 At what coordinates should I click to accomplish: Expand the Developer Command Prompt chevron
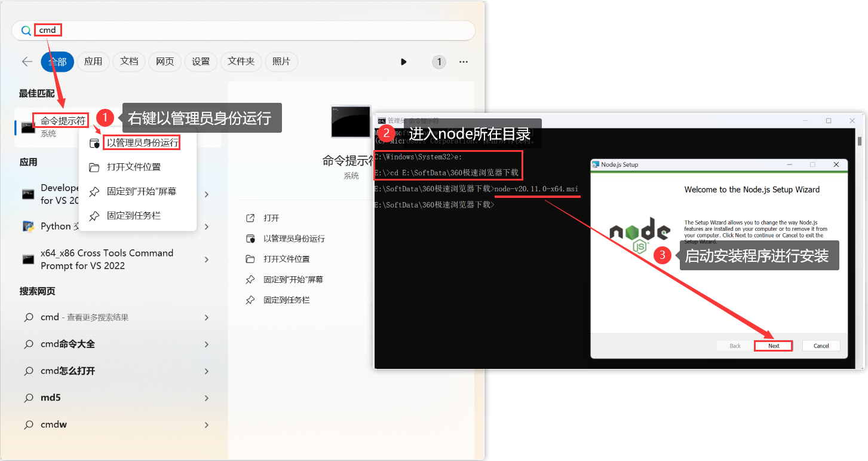[x=207, y=194]
